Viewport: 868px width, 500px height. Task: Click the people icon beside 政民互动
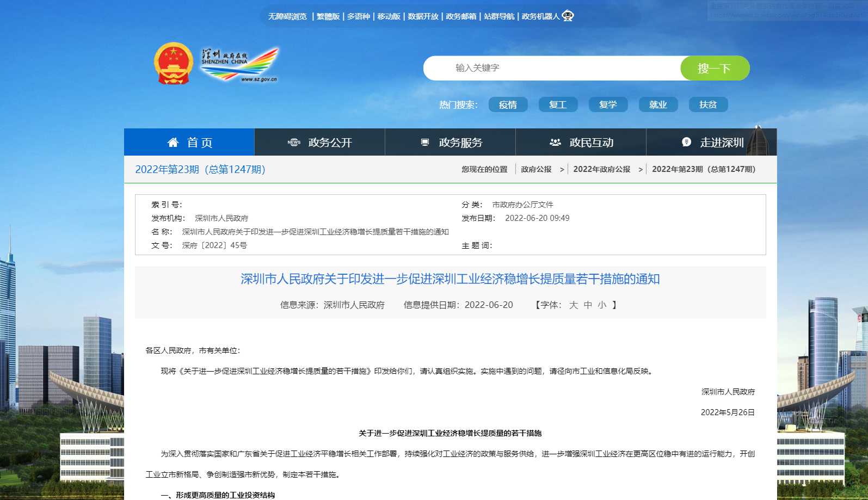(x=555, y=143)
